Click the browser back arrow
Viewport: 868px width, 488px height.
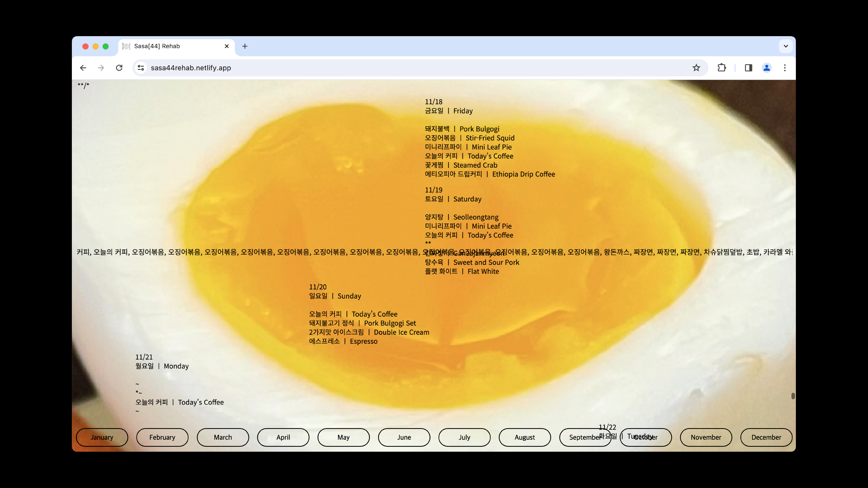pyautogui.click(x=83, y=68)
